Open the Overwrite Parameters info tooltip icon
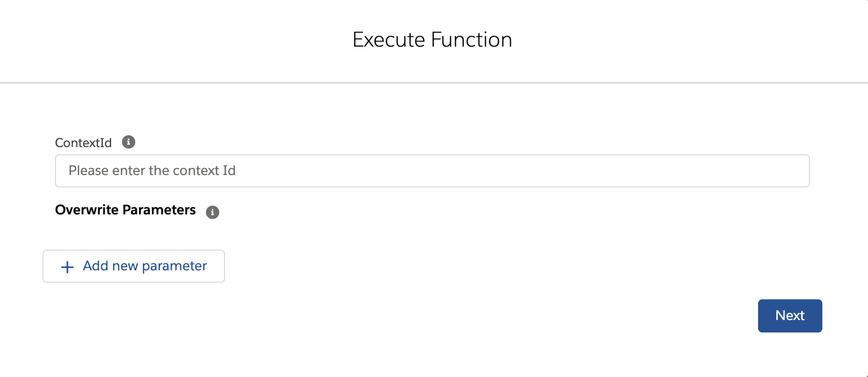868x377 pixels. [x=213, y=212]
